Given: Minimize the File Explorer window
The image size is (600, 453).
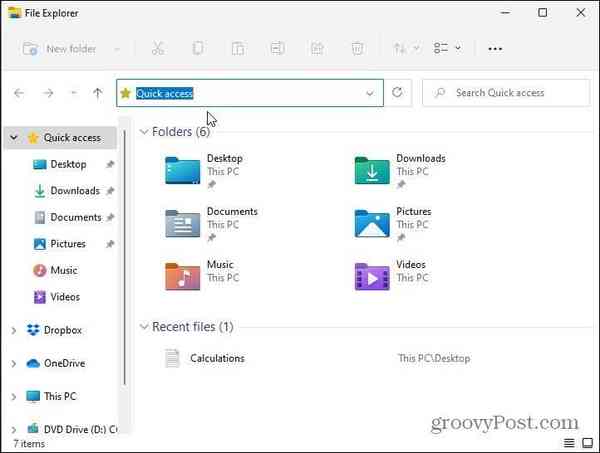Looking at the screenshot, I should coord(505,13).
